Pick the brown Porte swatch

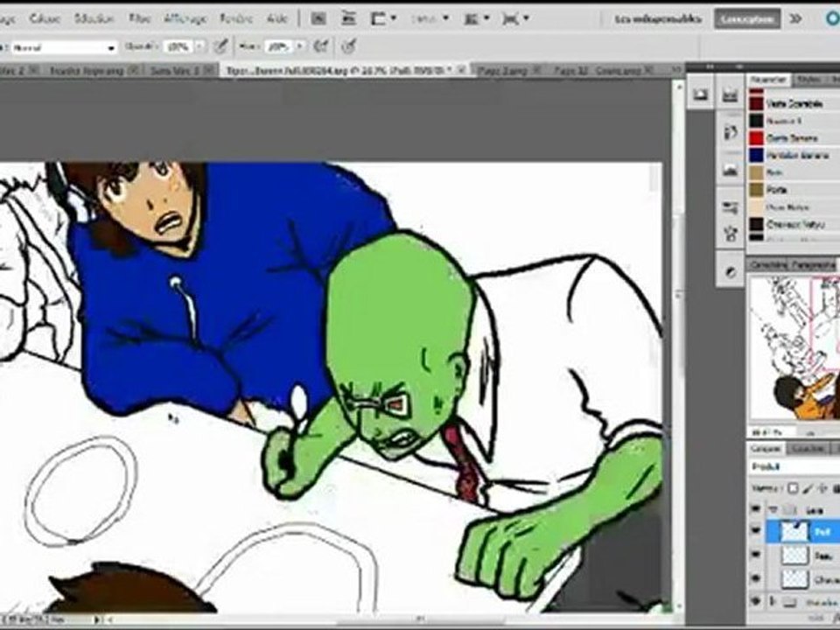tap(756, 189)
